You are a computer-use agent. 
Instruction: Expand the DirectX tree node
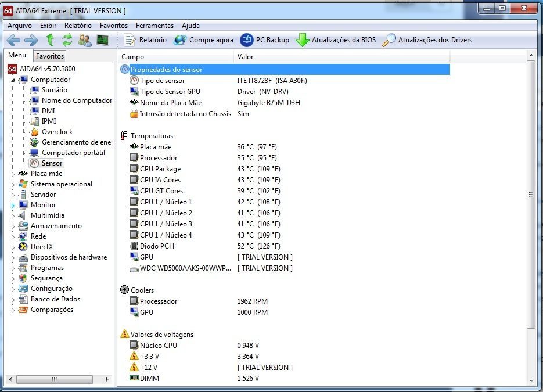coord(13,247)
